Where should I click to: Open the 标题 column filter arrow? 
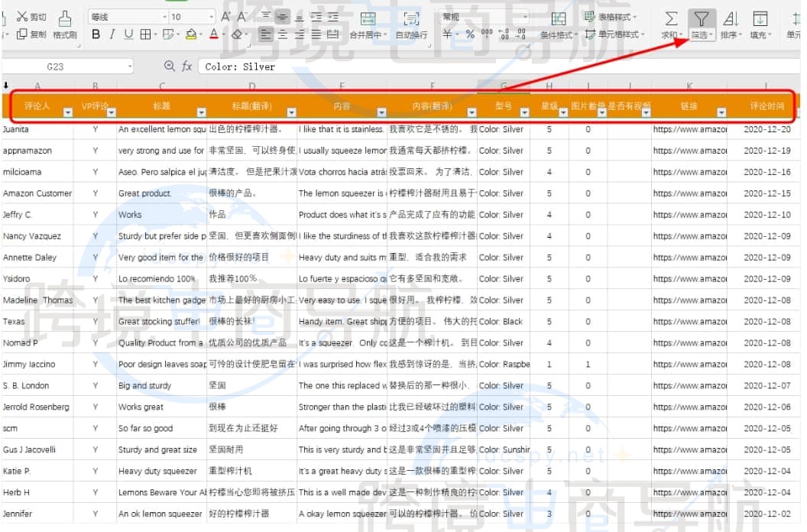(x=201, y=112)
